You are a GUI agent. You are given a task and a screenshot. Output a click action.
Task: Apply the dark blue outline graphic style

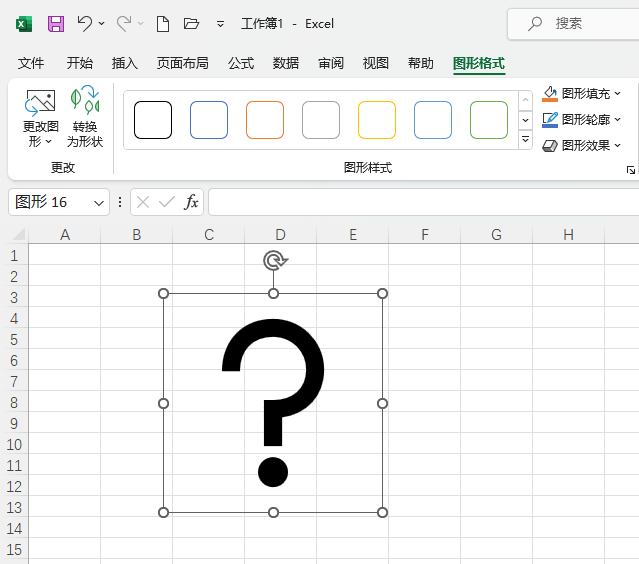coord(209,120)
